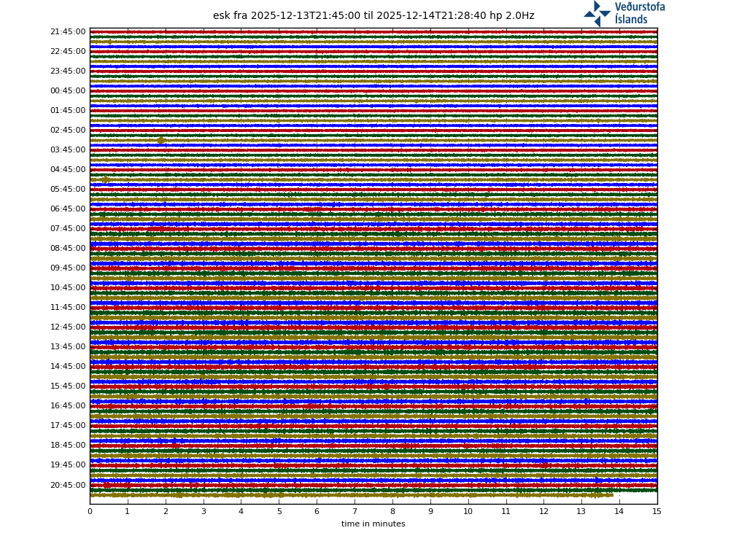The image size is (747, 560).
Task: Select the 15 minute tick label
Action: pos(657,512)
